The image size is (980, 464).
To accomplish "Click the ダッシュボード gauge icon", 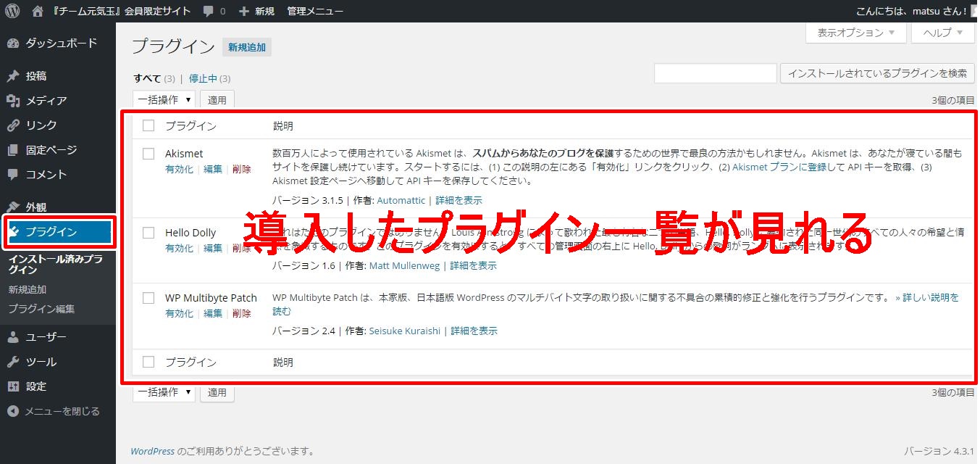I will coord(13,43).
